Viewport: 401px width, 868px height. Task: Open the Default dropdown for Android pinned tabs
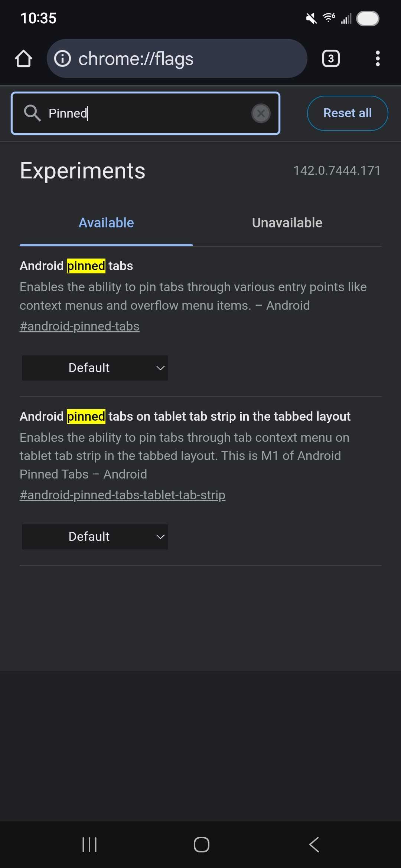(x=95, y=368)
